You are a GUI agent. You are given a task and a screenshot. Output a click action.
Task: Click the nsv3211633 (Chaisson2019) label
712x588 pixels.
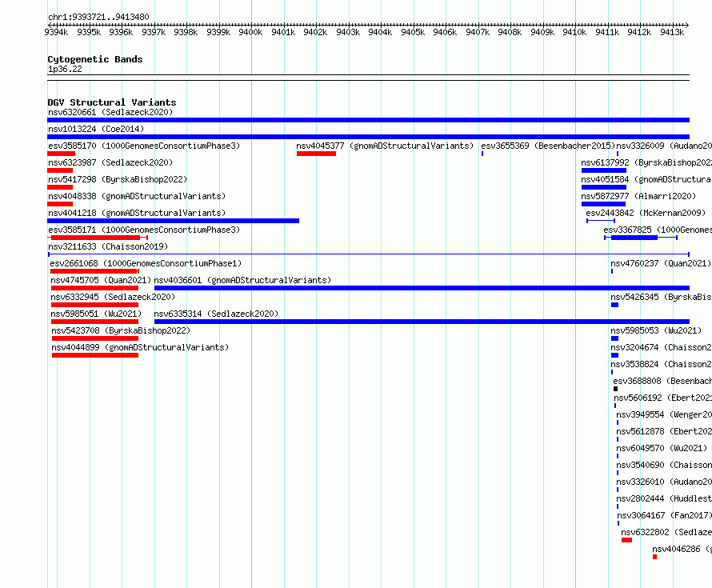point(108,246)
